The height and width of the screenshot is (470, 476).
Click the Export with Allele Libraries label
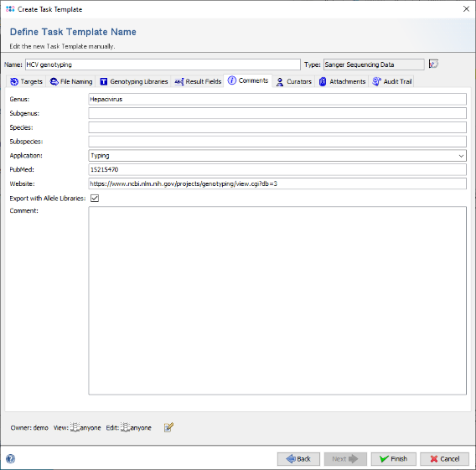pyautogui.click(x=48, y=199)
